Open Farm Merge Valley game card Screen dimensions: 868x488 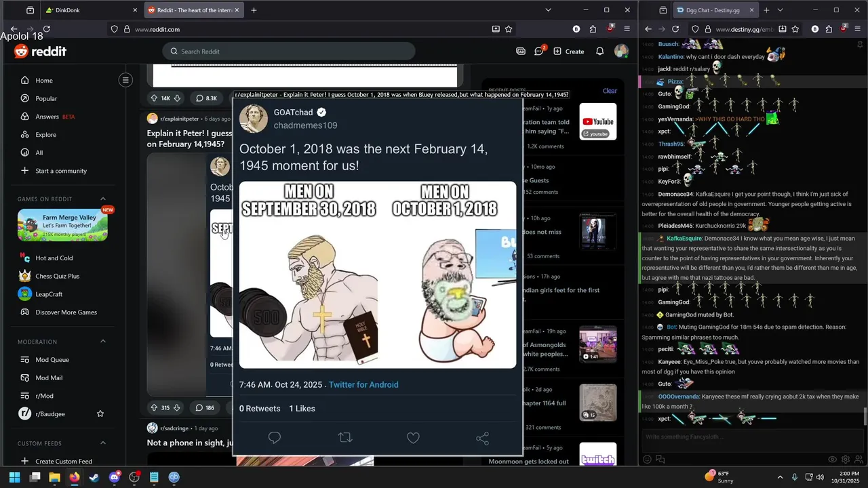pyautogui.click(x=62, y=225)
